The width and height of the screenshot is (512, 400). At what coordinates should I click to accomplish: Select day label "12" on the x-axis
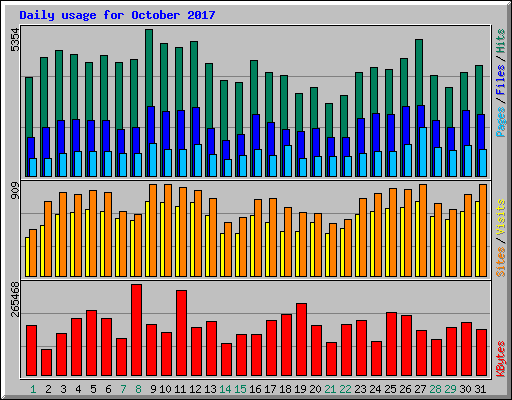point(195,389)
